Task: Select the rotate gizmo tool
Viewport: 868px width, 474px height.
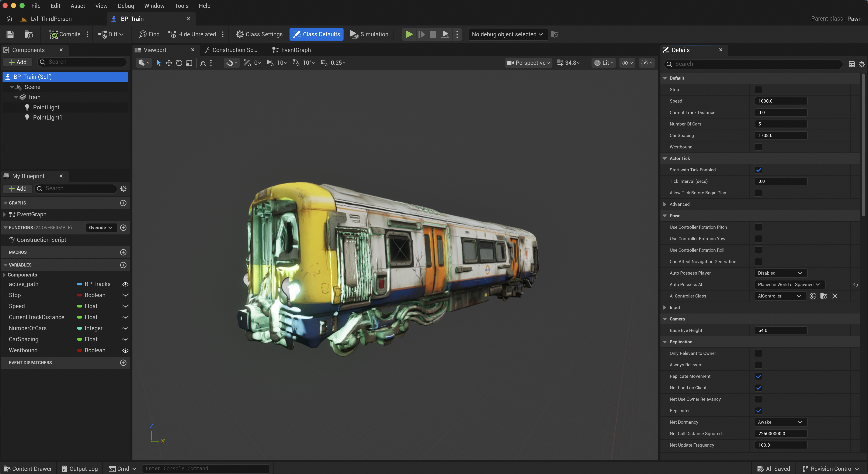Action: [179, 63]
